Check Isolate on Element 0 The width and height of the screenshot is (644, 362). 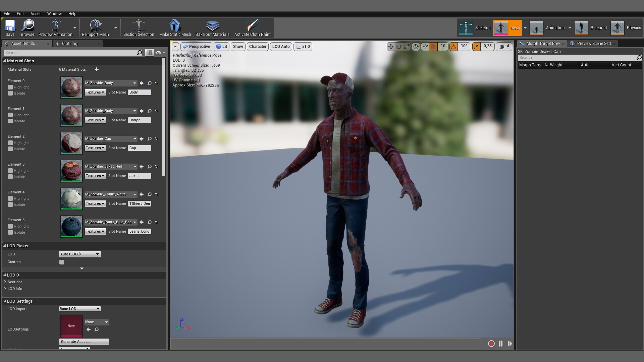[10, 93]
